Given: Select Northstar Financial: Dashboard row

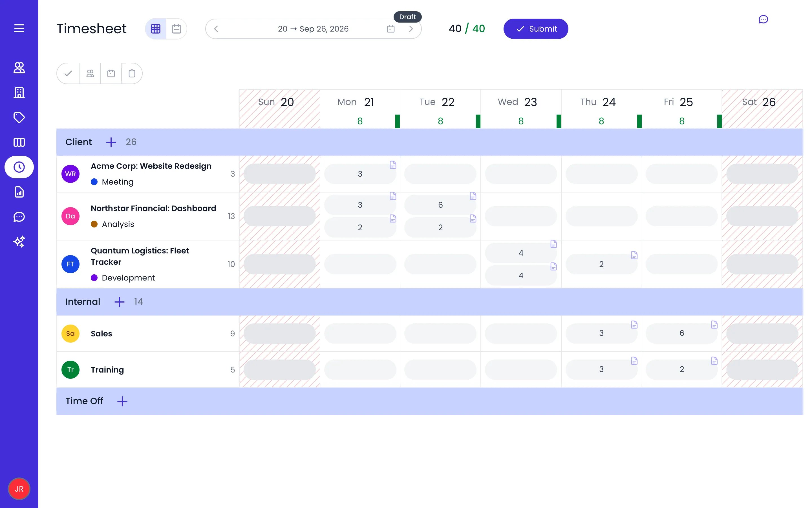Looking at the screenshot, I should point(148,216).
